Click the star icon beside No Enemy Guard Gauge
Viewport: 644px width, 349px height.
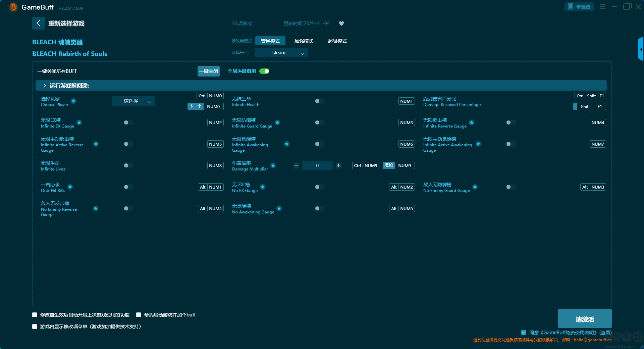[x=475, y=187]
